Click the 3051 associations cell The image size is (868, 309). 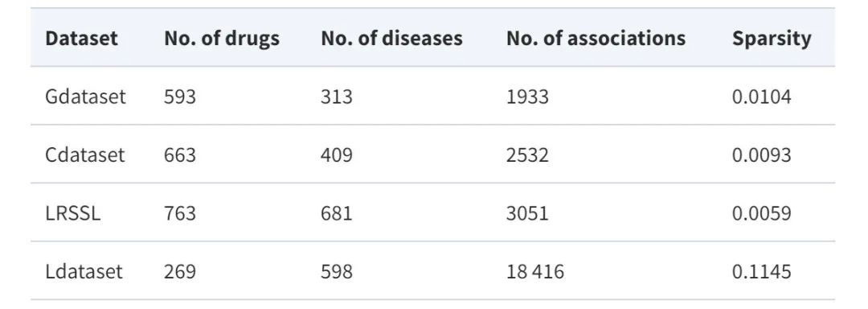[527, 213]
